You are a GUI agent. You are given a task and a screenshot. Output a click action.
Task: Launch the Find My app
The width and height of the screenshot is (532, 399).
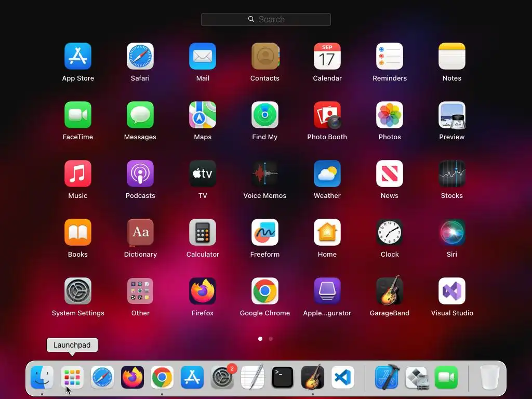point(265,115)
